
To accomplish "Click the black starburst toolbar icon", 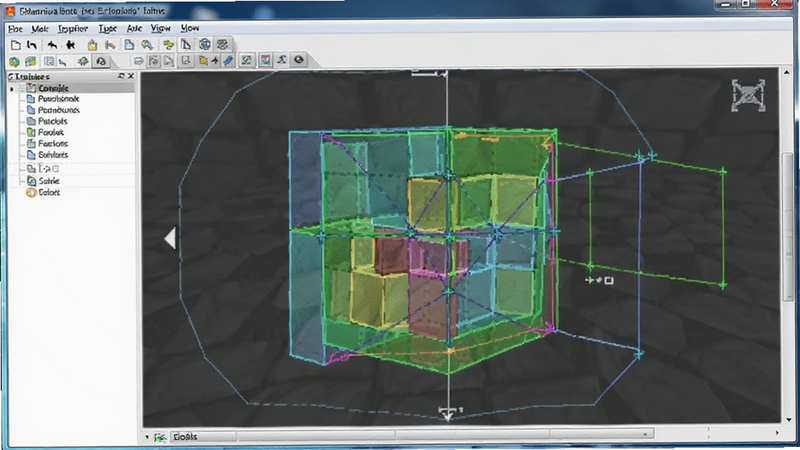I will point(70,45).
